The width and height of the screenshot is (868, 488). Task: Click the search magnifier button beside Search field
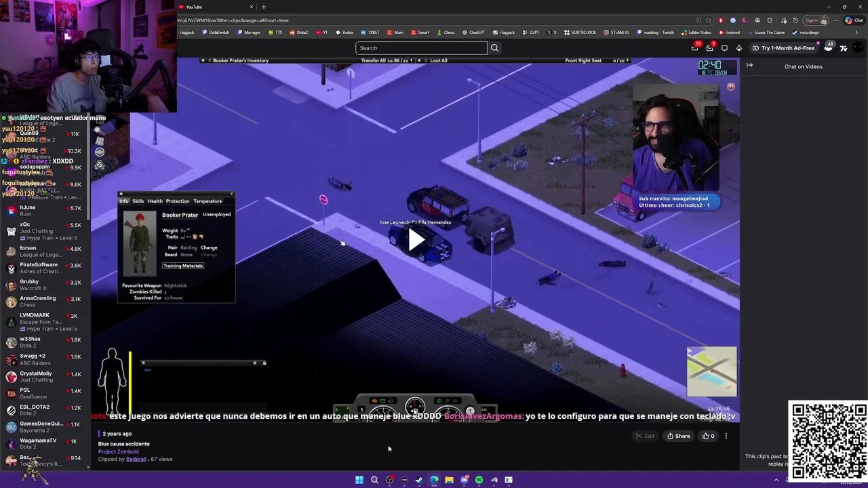point(494,48)
